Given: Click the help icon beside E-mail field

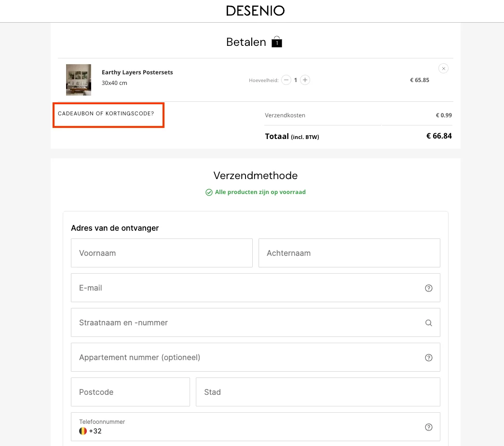Looking at the screenshot, I should pos(429,288).
